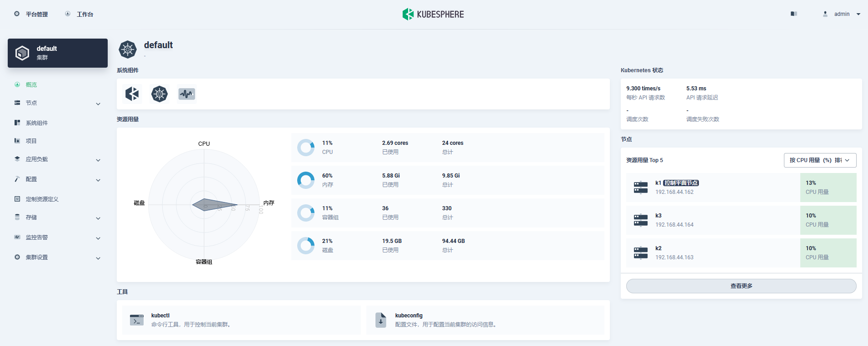Click the CPU 11% donut chart
868x346 pixels.
[306, 148]
